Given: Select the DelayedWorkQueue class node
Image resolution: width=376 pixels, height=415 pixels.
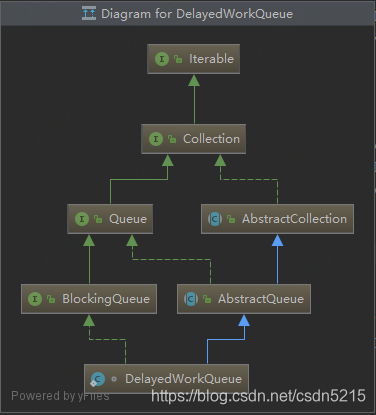Looking at the screenshot, I should [x=166, y=379].
